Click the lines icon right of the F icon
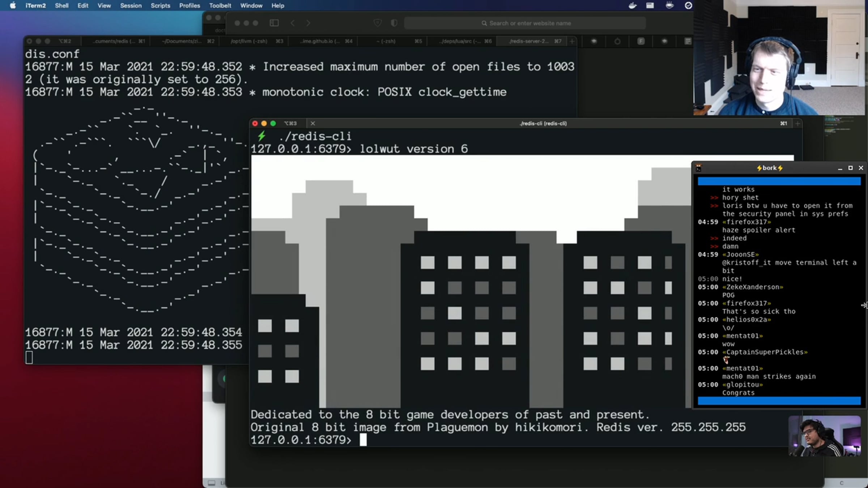This screenshot has height=488, width=868. (688, 41)
